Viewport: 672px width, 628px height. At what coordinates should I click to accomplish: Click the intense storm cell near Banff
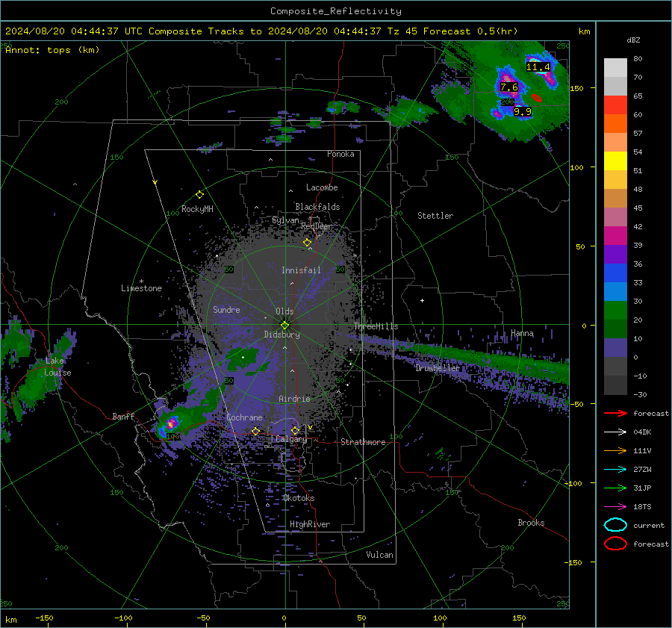pos(172,423)
